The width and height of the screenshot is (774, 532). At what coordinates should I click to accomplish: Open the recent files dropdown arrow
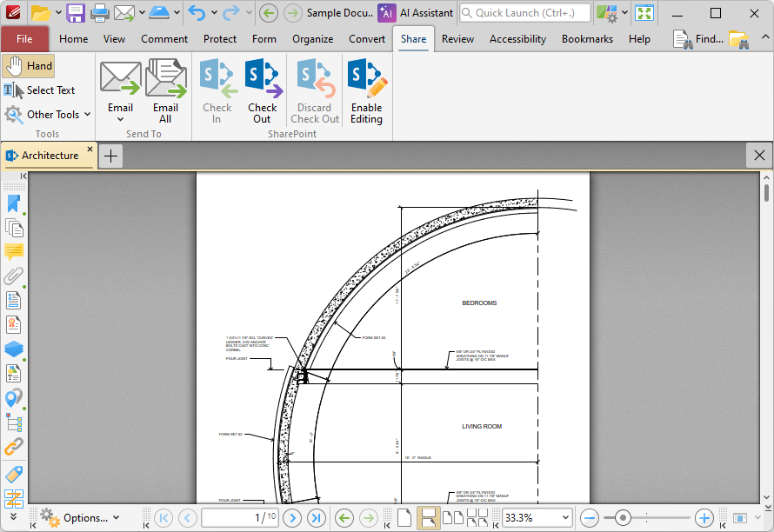tap(57, 13)
